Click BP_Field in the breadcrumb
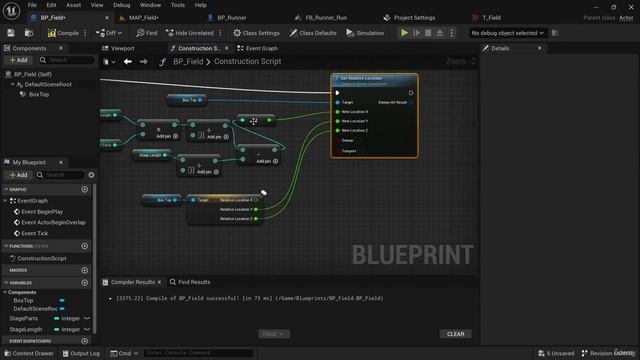The height and width of the screenshot is (360, 640). click(x=188, y=62)
